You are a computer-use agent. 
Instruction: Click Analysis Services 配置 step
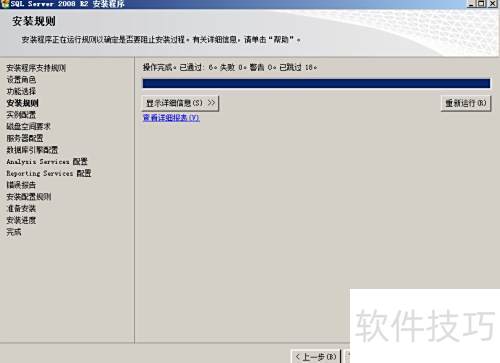tap(47, 162)
